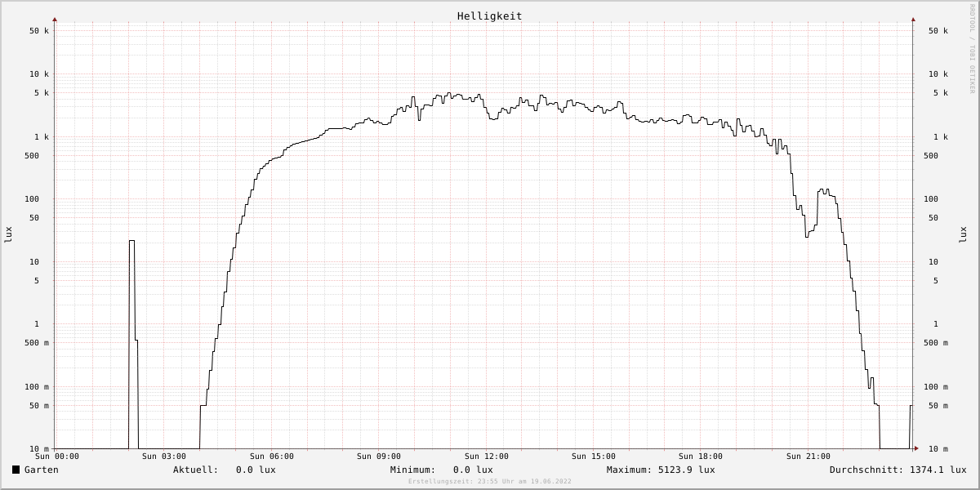
Task: Select the "1 k" label on right axis
Action: (x=941, y=137)
